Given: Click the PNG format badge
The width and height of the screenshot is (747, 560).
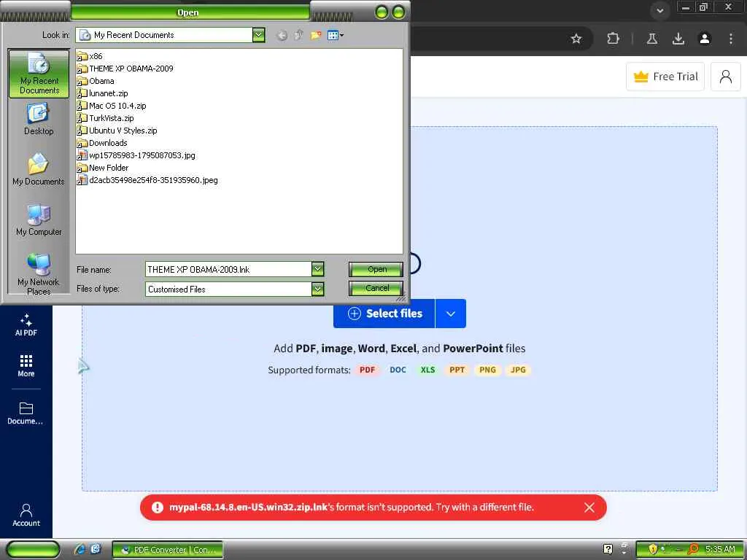Looking at the screenshot, I should 487,370.
